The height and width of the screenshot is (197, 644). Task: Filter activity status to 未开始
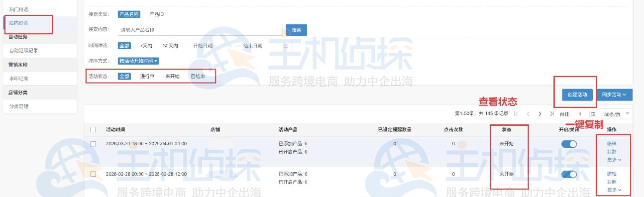[172, 76]
